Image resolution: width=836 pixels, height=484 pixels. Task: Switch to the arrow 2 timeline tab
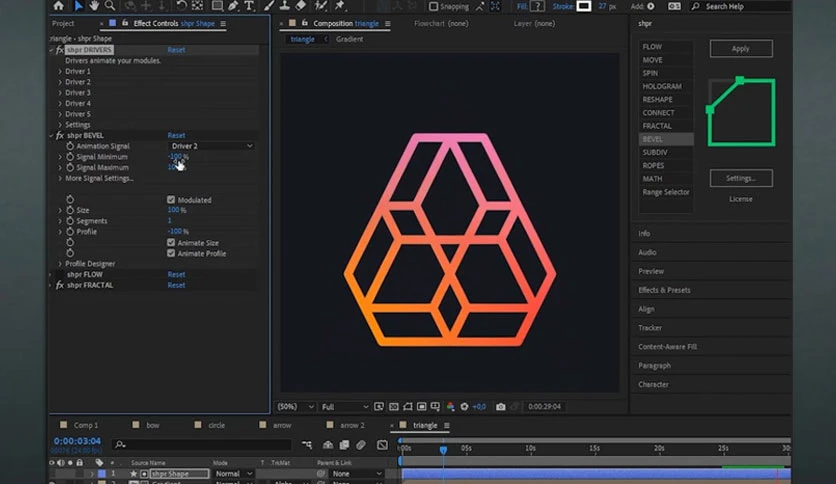point(352,425)
